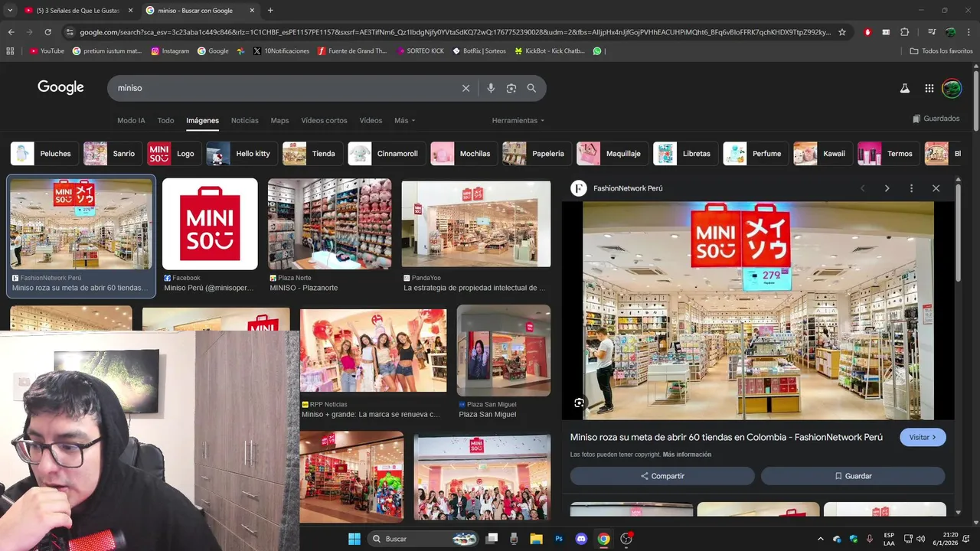This screenshot has width=980, height=551.
Task: Start voice search with microphone icon
Action: (x=491, y=88)
